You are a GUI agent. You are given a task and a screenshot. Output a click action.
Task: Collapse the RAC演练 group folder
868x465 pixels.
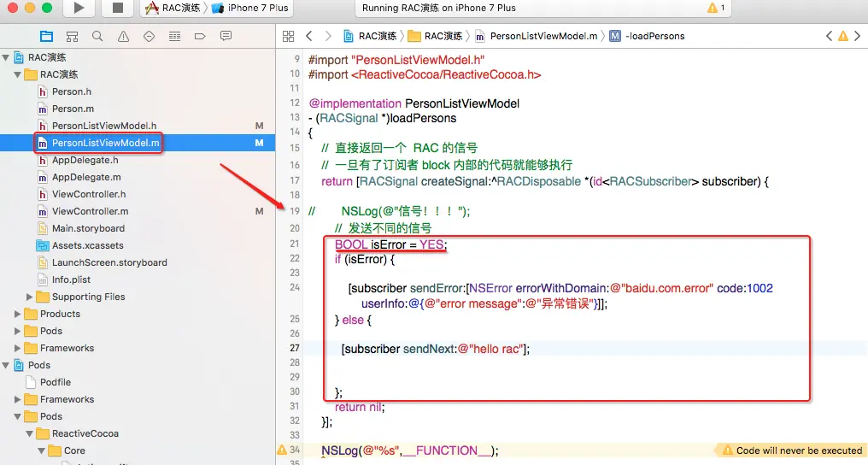pyautogui.click(x=17, y=74)
